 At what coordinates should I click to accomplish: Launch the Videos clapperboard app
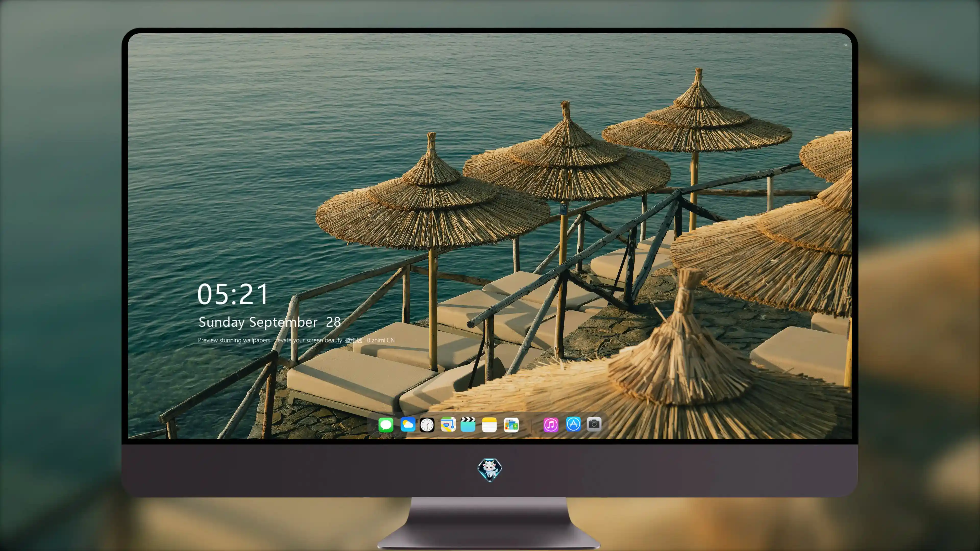(468, 424)
